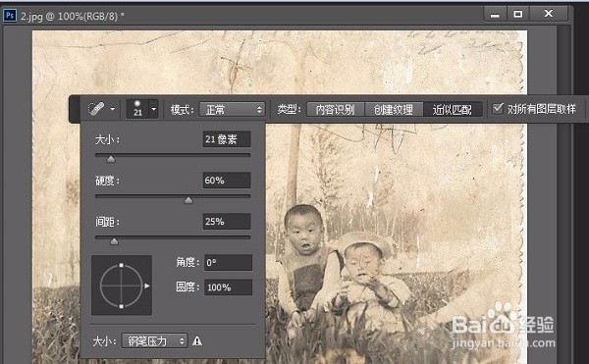This screenshot has width=589, height=364.
Task: Open the 模式 dropdown set to 正常
Action: tap(232, 110)
